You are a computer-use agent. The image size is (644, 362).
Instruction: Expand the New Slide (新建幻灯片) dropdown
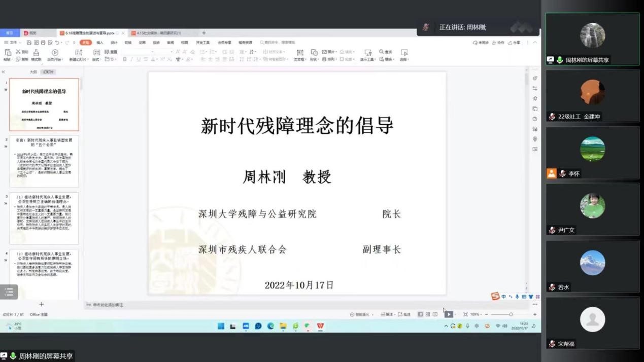pos(79,59)
